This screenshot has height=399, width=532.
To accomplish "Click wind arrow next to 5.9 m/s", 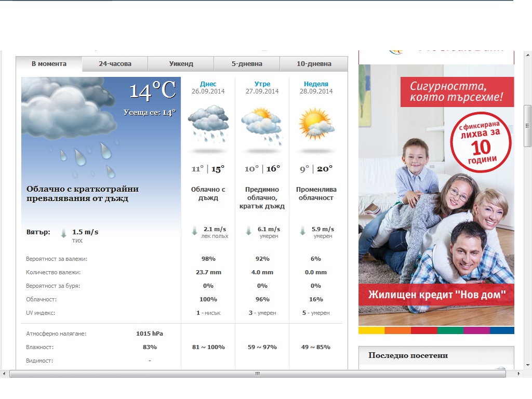I will click(302, 231).
